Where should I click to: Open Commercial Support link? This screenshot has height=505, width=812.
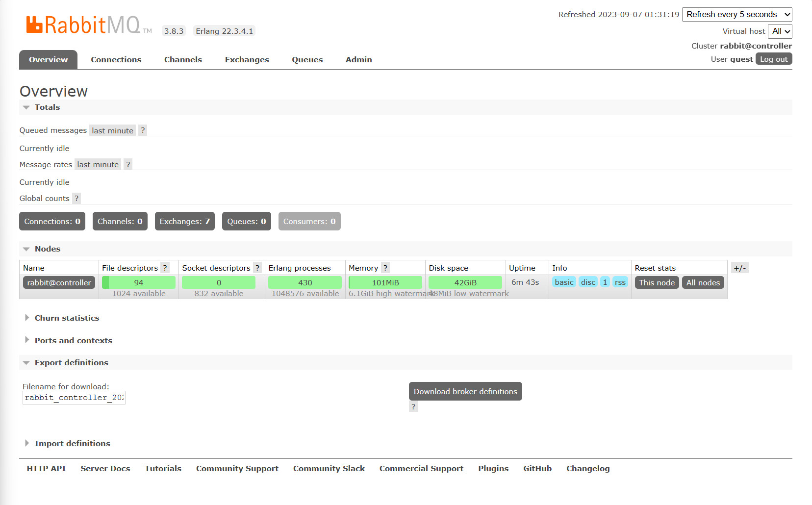[x=422, y=469]
